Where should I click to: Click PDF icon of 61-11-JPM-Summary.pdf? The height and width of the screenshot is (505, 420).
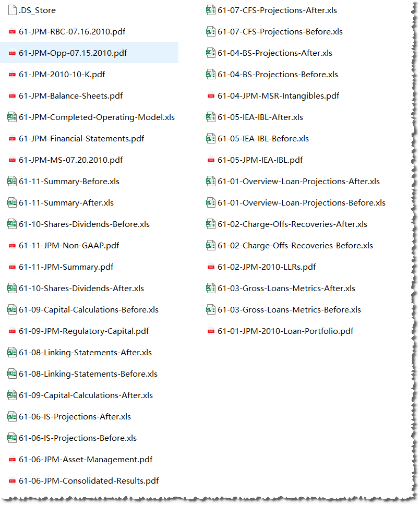pos(12,267)
